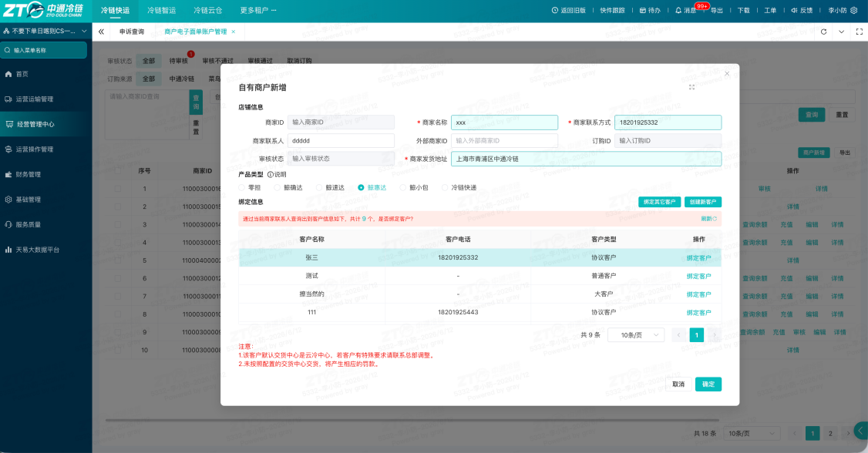Go to page 2 in background pagination

830,433
